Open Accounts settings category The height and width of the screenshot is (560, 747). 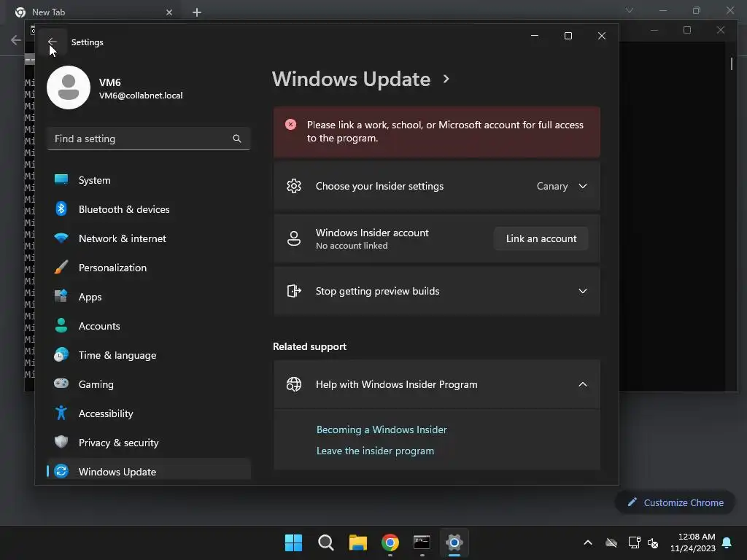coord(149,326)
